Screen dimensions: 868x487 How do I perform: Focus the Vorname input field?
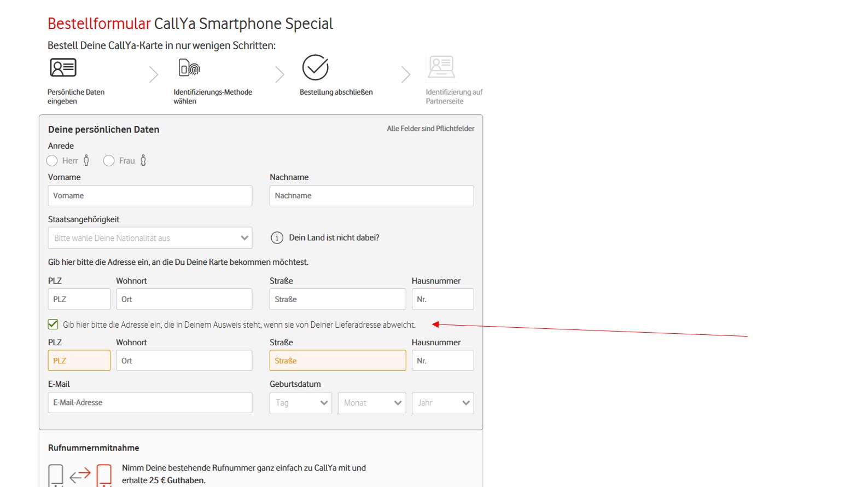pyautogui.click(x=150, y=196)
